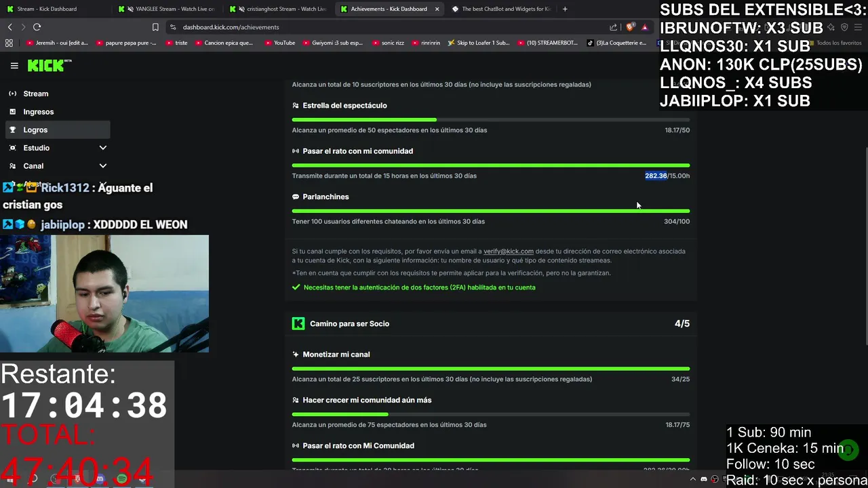Click Monetizar mi canal progress bar

click(x=491, y=369)
